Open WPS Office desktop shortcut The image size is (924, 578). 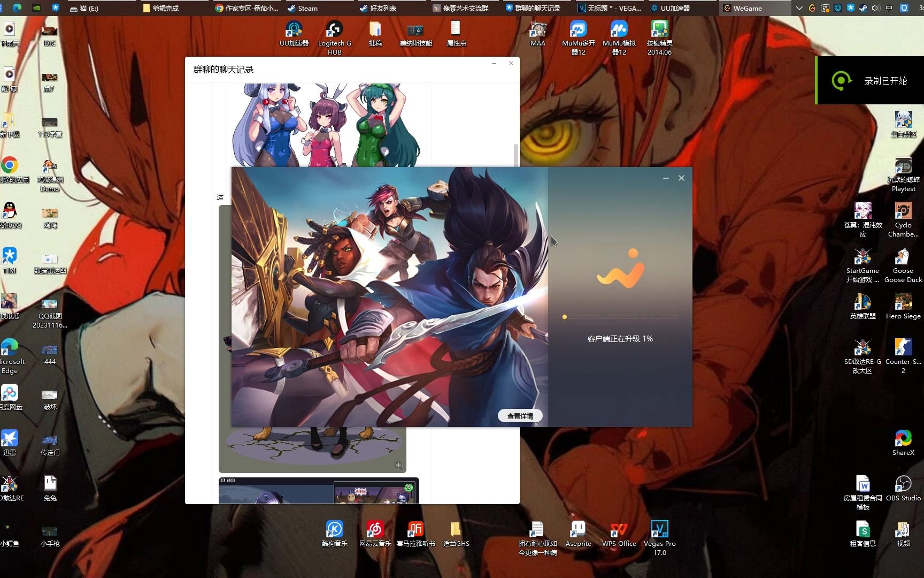619,531
